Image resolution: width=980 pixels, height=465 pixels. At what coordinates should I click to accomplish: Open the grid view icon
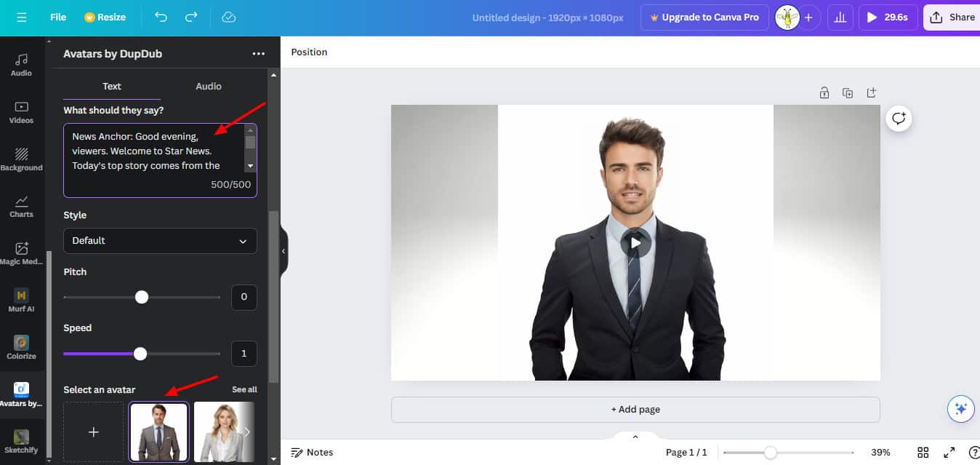coord(923,453)
